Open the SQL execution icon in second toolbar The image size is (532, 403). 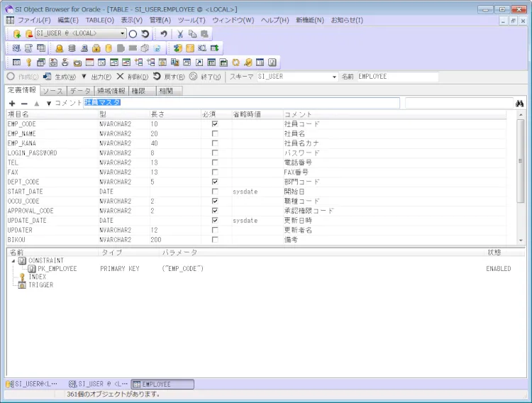(16, 48)
